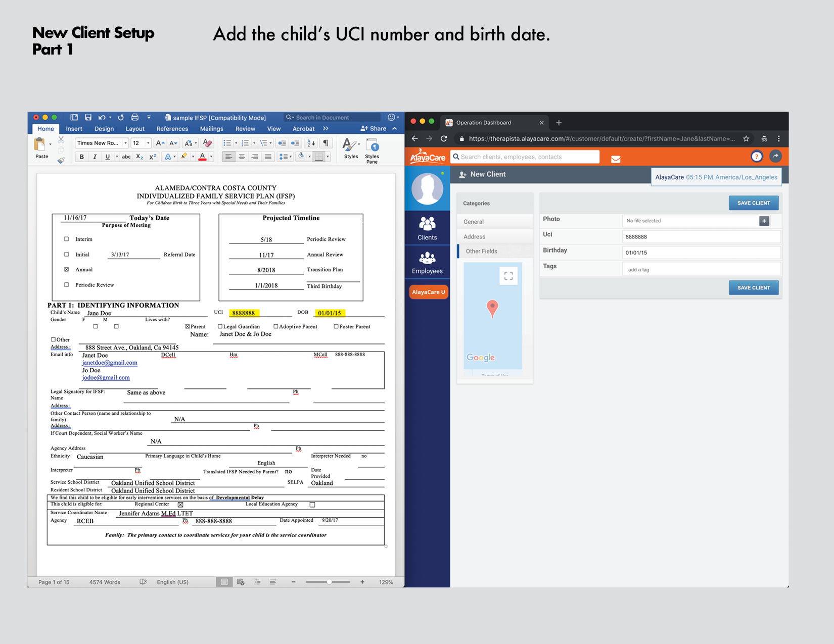Open the Styles Pane
Image resolution: width=834 pixels, height=644 pixels.
click(373, 151)
